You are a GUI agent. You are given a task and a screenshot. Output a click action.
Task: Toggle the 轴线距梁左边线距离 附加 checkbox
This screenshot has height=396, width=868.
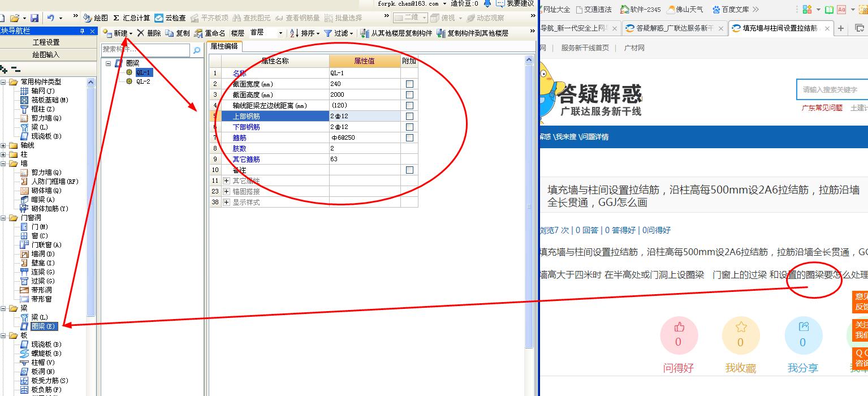[409, 105]
